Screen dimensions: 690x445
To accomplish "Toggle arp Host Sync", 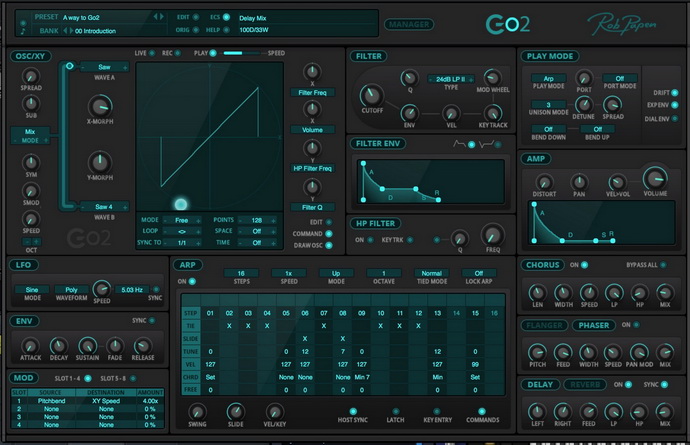I will [352, 412].
